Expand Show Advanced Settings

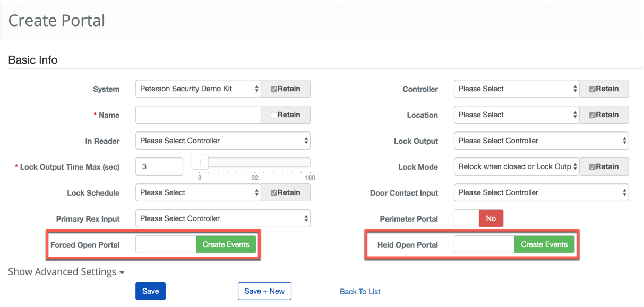[x=66, y=272]
